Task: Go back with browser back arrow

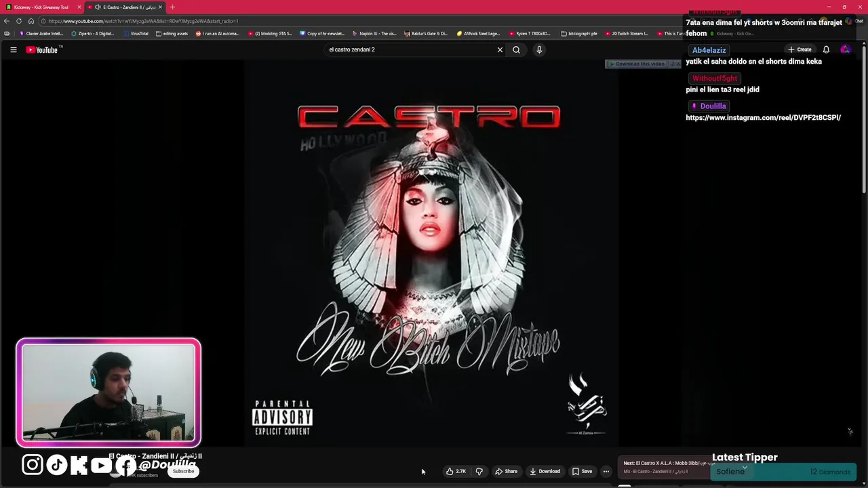Action: point(7,21)
